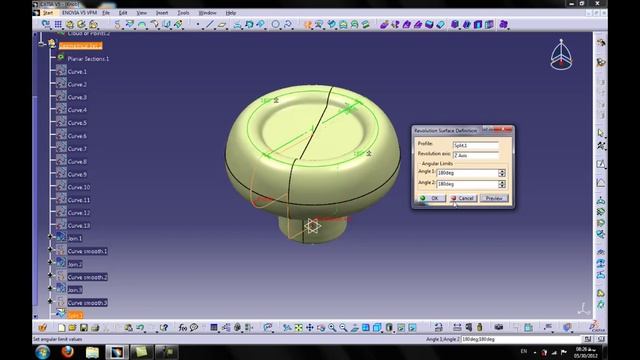The image size is (640, 360).
Task: Open the Tools menu
Action: (183, 13)
